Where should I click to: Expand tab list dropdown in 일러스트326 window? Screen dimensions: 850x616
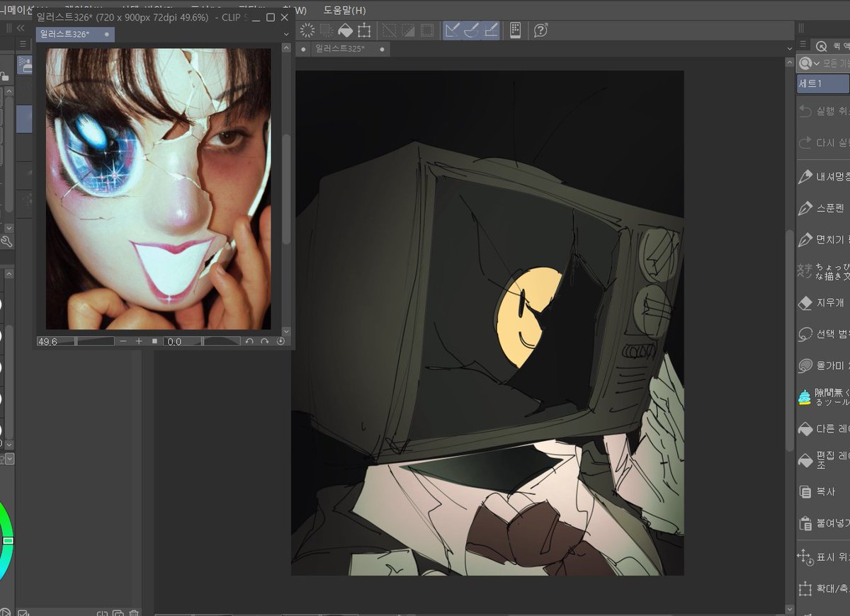click(286, 34)
